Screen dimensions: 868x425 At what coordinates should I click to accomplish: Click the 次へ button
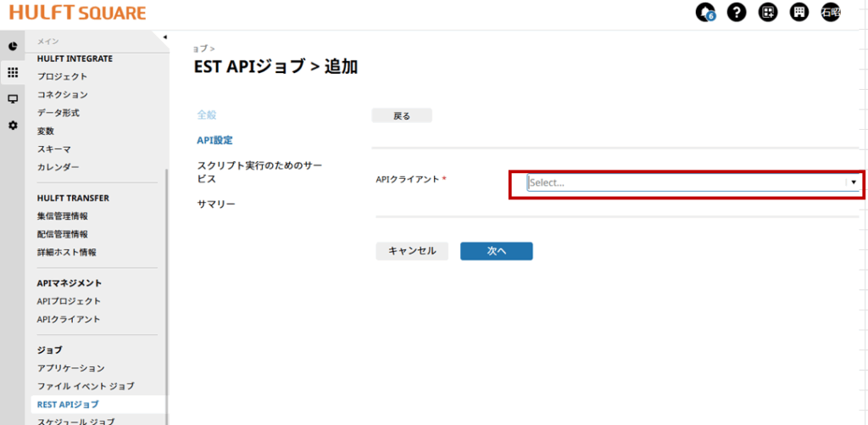[496, 251]
